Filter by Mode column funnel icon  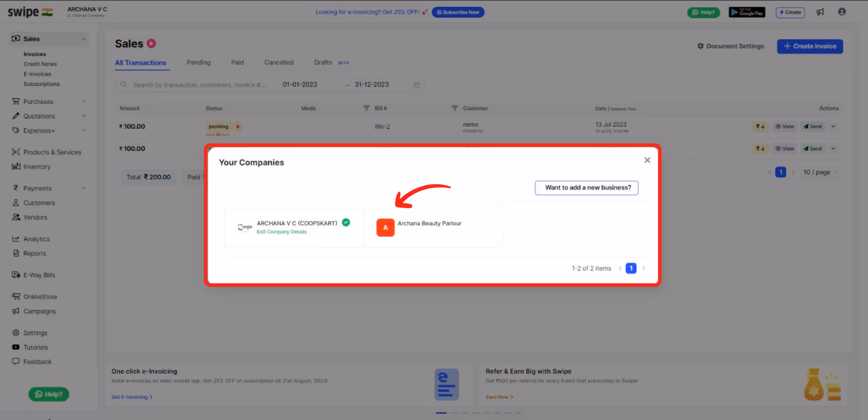coord(366,108)
